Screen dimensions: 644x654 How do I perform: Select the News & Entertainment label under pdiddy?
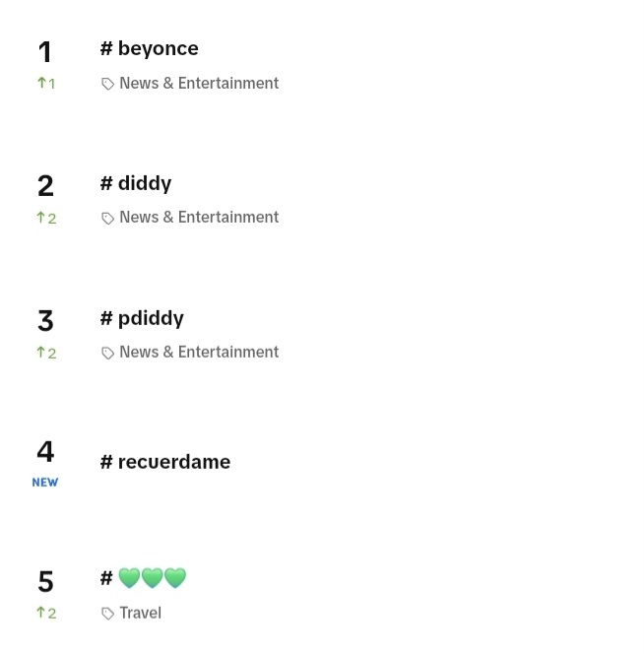coord(199,352)
